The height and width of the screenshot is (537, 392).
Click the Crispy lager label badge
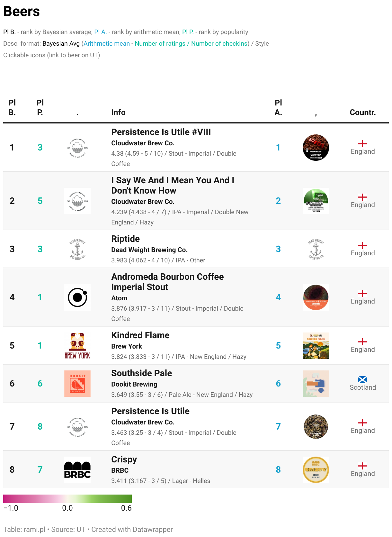[316, 470]
